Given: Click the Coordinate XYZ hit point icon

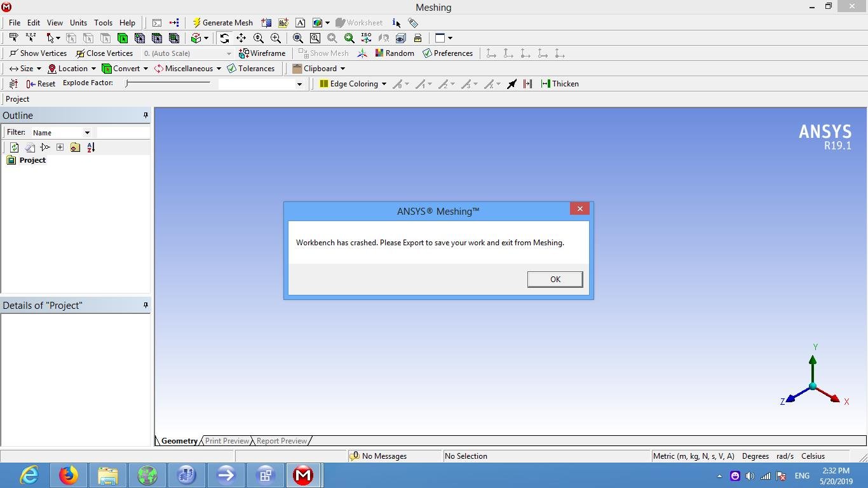Looking at the screenshot, I should 31,38.
